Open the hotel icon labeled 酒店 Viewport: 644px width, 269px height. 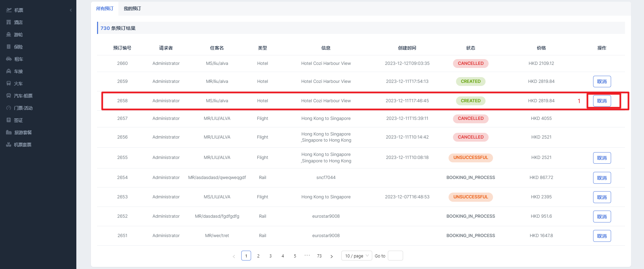[x=9, y=22]
